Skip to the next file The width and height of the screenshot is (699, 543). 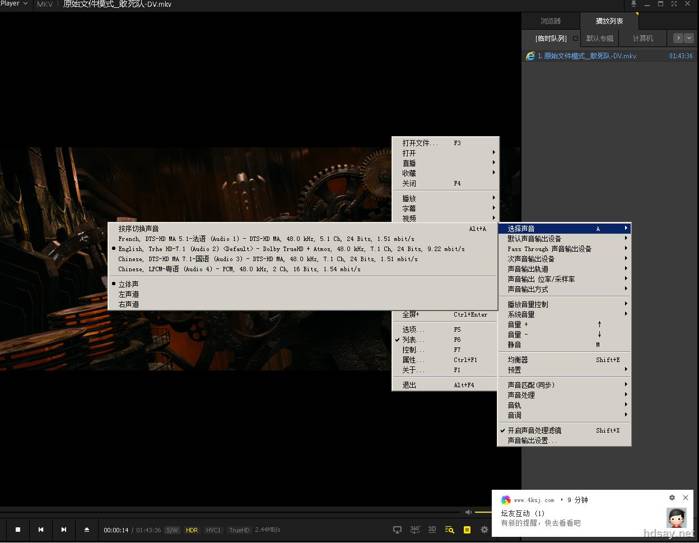point(64,530)
